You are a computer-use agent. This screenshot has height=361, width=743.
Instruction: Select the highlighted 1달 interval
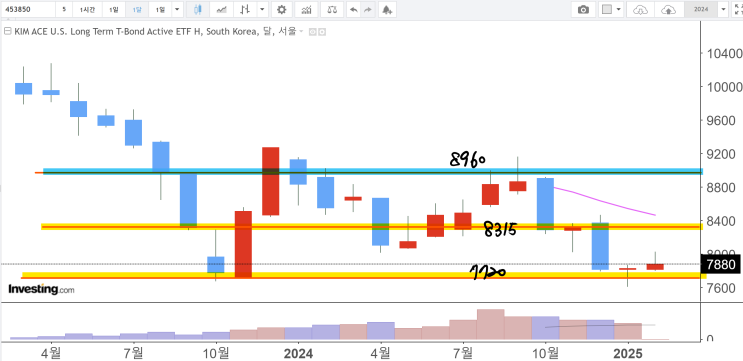[137, 9]
